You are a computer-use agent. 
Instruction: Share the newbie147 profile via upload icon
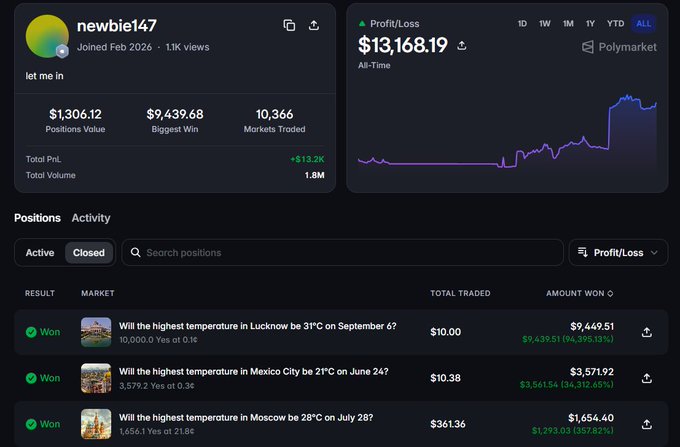pyautogui.click(x=314, y=26)
